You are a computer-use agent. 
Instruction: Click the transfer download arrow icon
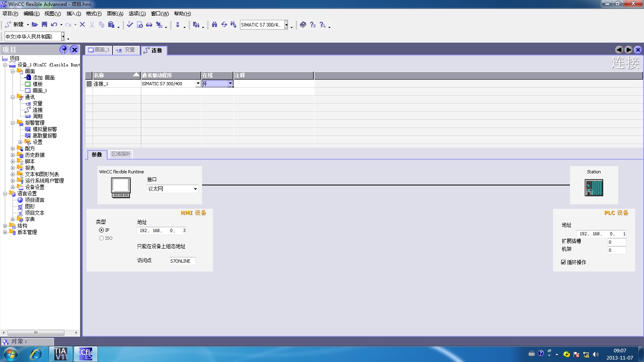click(178, 25)
